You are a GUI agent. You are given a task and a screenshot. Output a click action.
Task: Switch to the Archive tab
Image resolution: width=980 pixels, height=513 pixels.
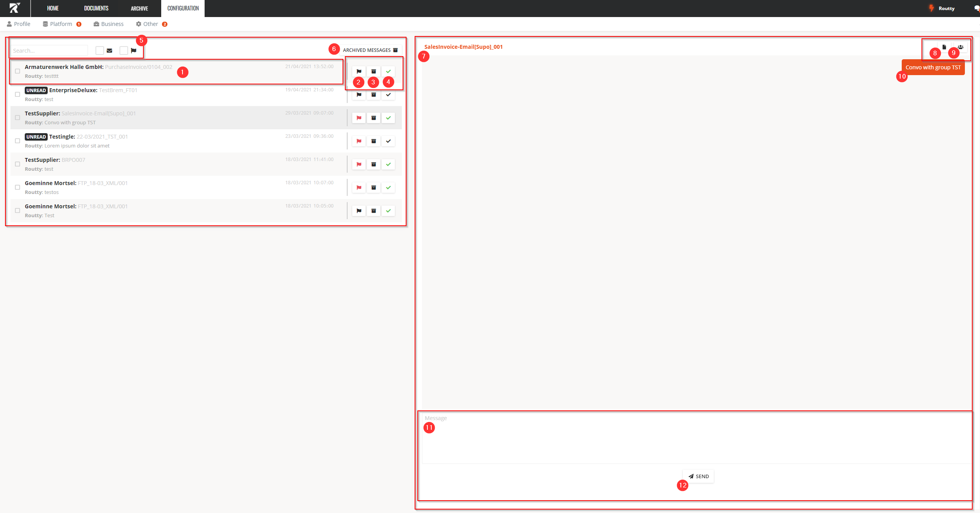139,8
